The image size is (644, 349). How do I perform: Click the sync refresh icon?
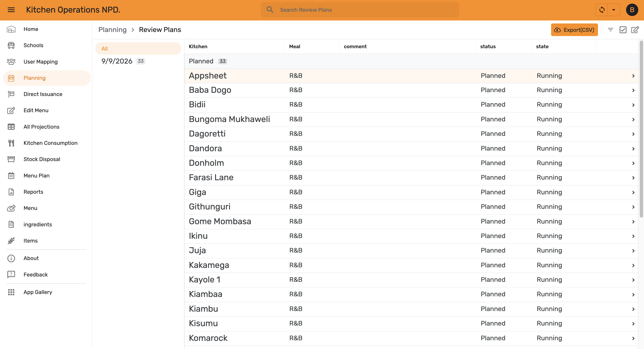point(602,10)
